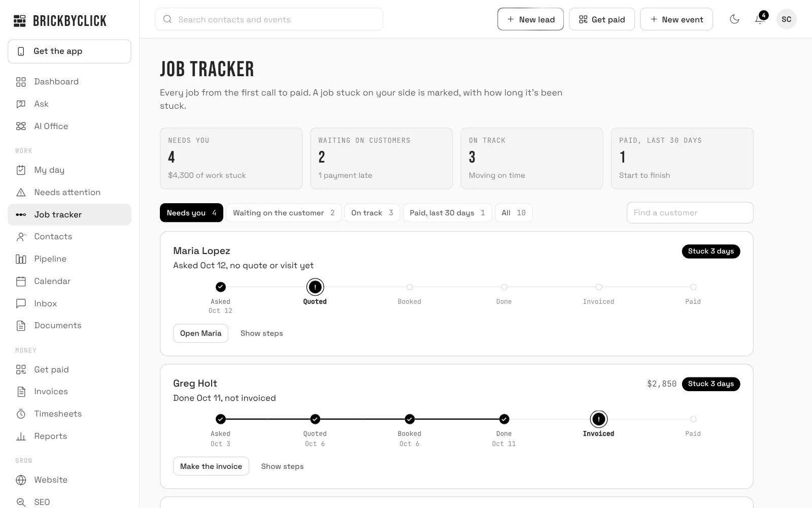Screen dimensions: 812x508
Task: Click the Greg Holt customer name
Action: (195, 384)
